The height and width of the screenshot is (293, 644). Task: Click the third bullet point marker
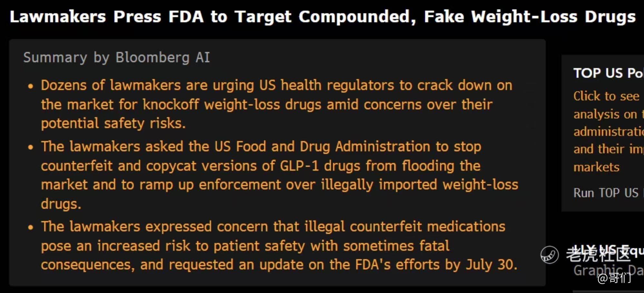click(x=31, y=227)
